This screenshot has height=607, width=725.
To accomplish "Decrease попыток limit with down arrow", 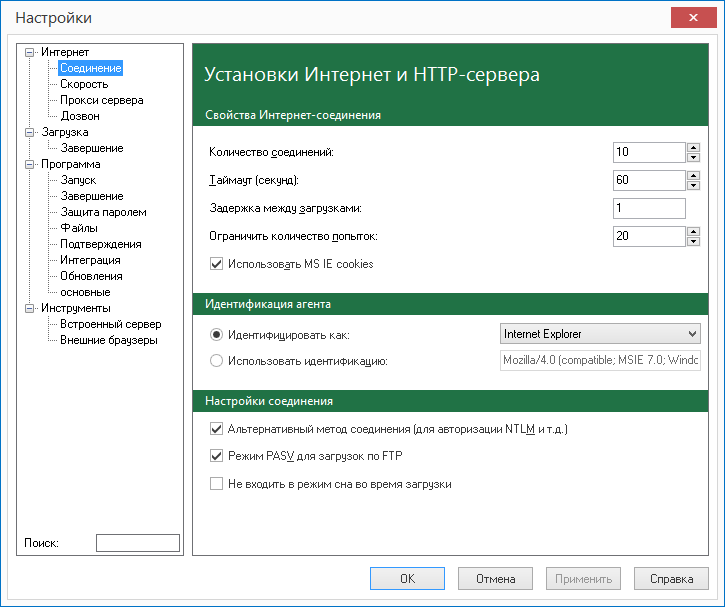I will (693, 242).
